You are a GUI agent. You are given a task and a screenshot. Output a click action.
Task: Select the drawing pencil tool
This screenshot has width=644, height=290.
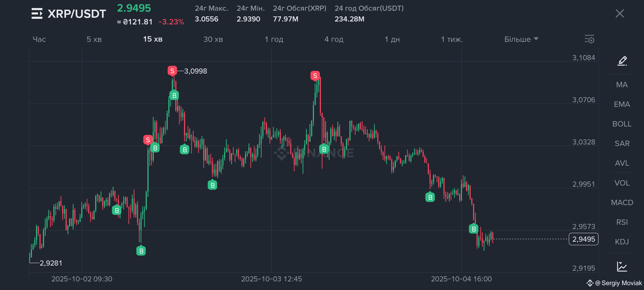(x=622, y=61)
